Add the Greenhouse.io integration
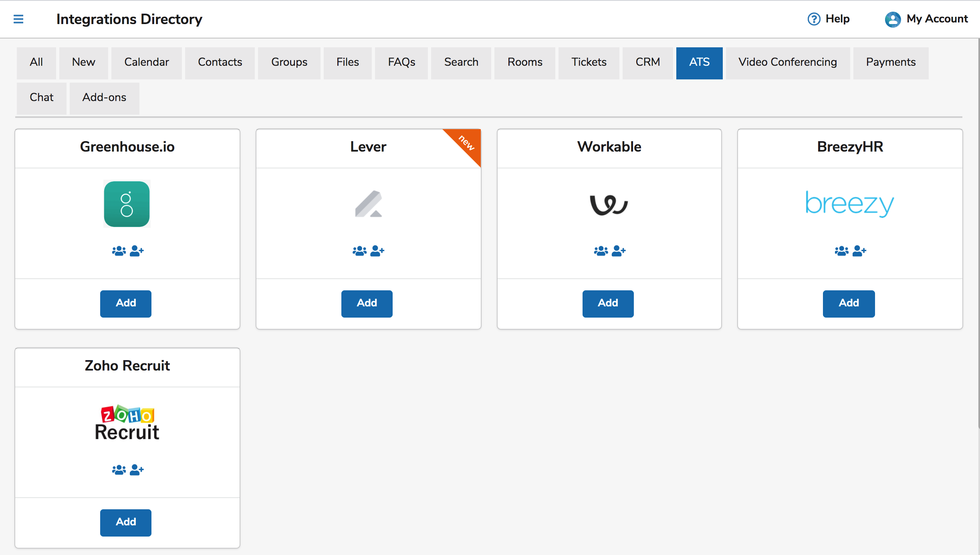 (x=126, y=304)
